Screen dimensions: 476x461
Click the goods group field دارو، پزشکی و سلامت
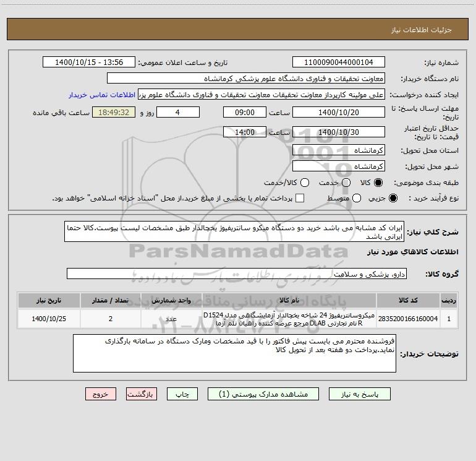[237, 274]
